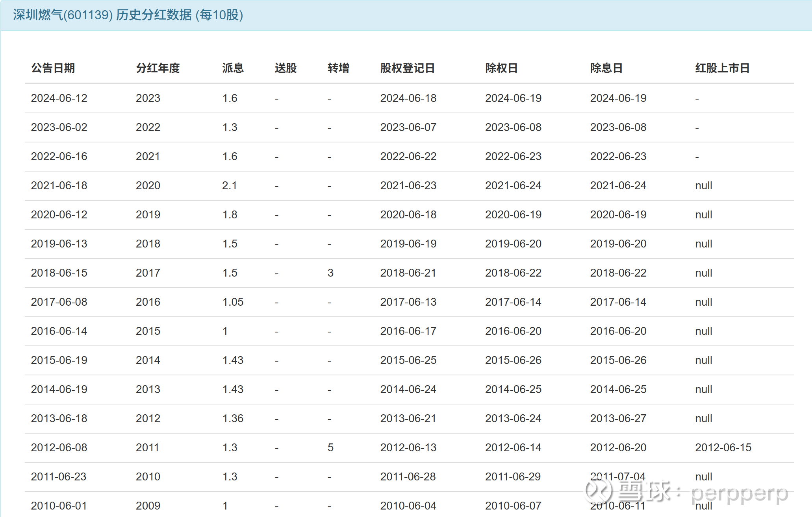Image resolution: width=812 pixels, height=517 pixels.
Task: Click the 分红年度 column header
Action: 158,68
